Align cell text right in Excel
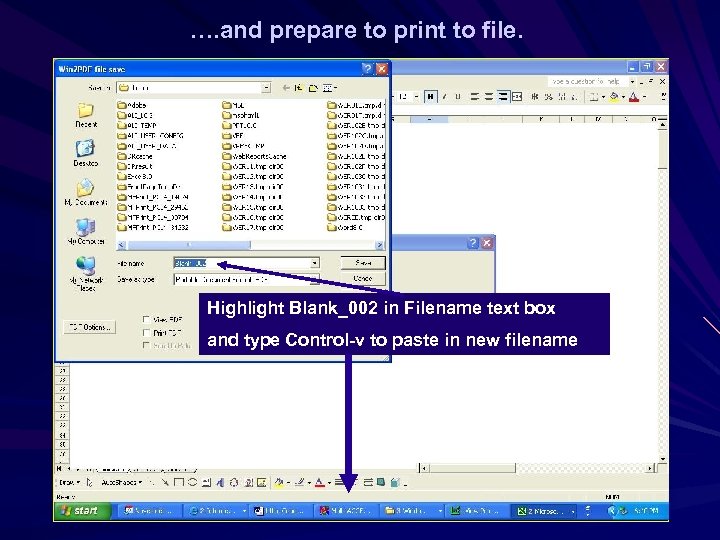The image size is (720, 540). click(x=503, y=96)
